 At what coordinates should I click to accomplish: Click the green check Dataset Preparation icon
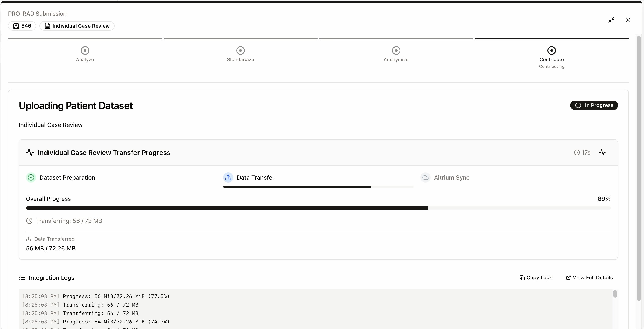pyautogui.click(x=31, y=178)
